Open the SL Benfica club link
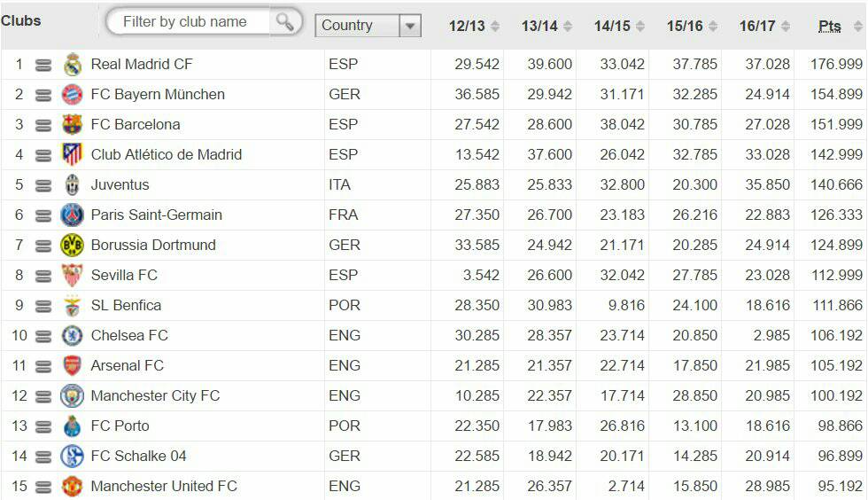 pos(126,306)
